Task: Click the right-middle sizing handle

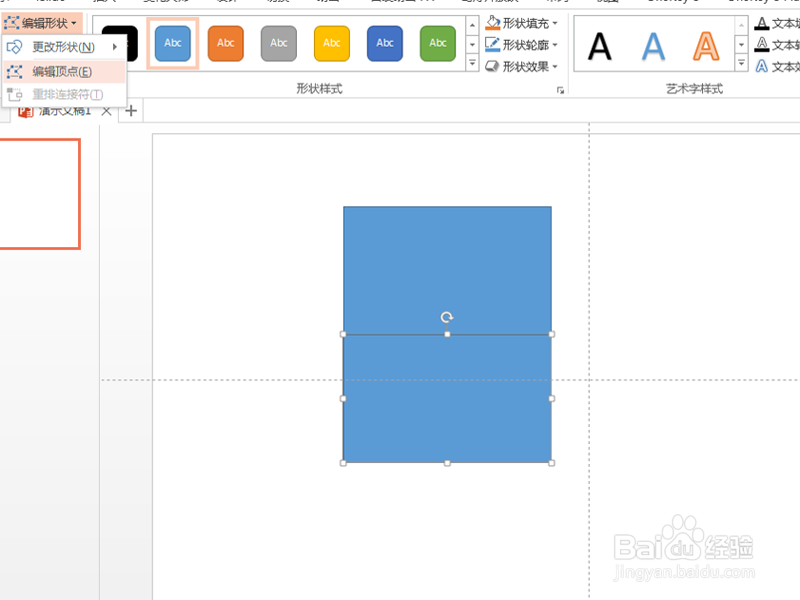Action: 552,398
